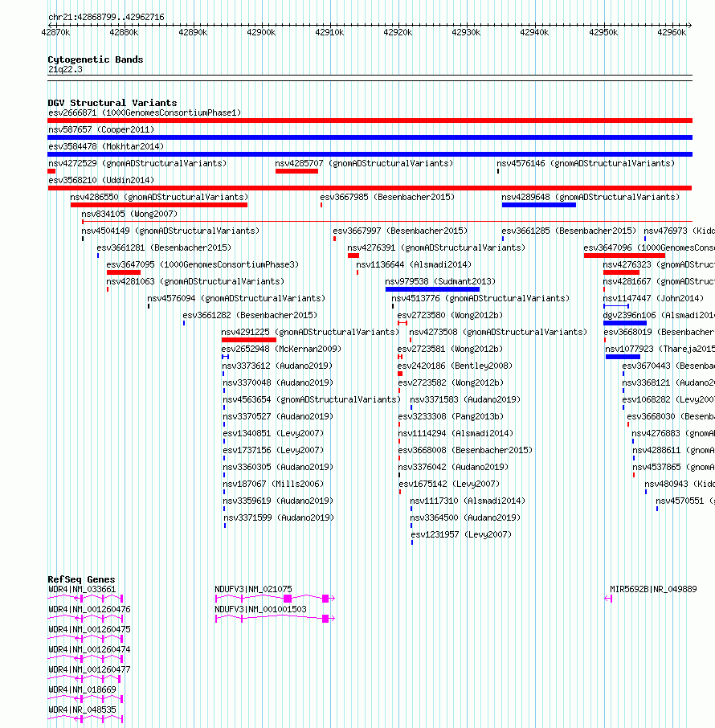Click esv1675142 (Levy2007) label

(x=449, y=484)
